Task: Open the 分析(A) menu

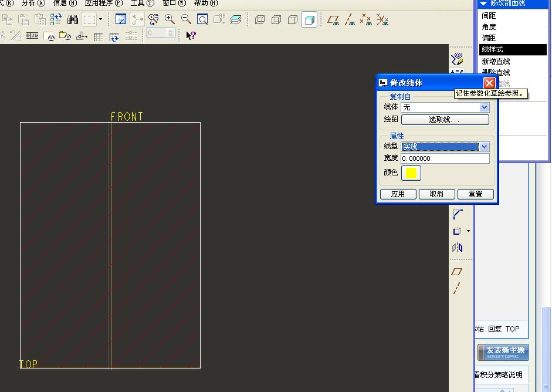Action: pyautogui.click(x=33, y=3)
